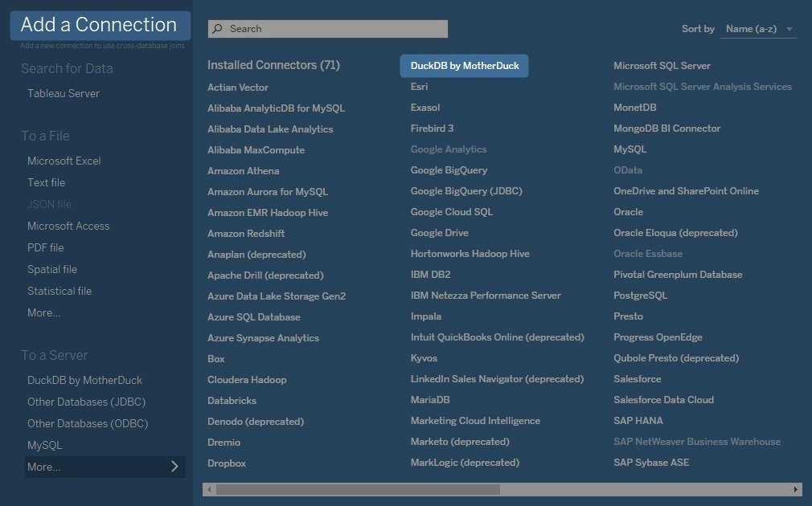Click the search magnifier icon
Screen dimensions: 812x506
[218, 29]
